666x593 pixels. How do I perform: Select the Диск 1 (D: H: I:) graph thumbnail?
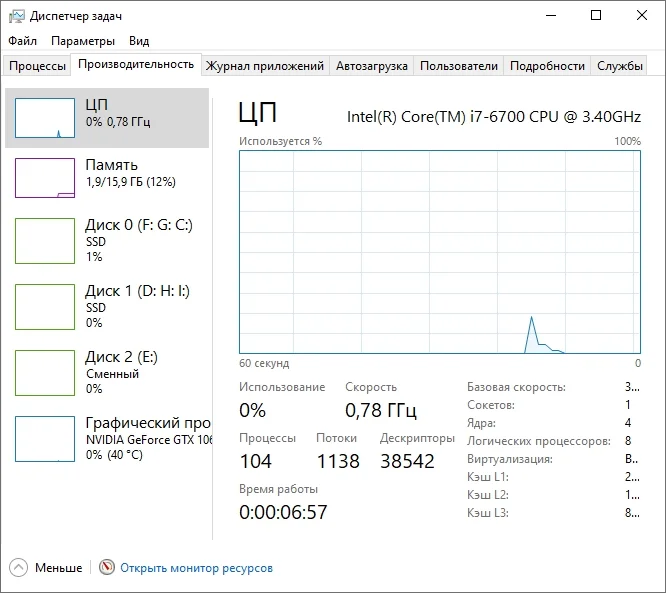click(x=45, y=307)
